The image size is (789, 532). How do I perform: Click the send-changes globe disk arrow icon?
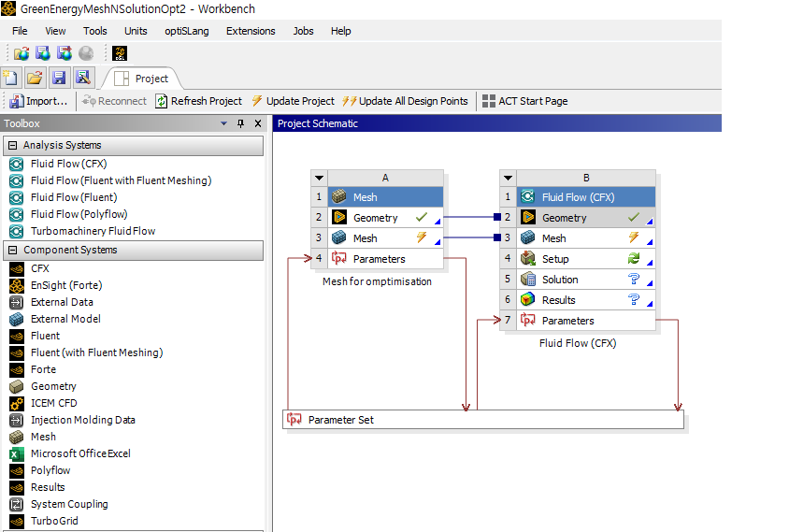pyautogui.click(x=65, y=53)
